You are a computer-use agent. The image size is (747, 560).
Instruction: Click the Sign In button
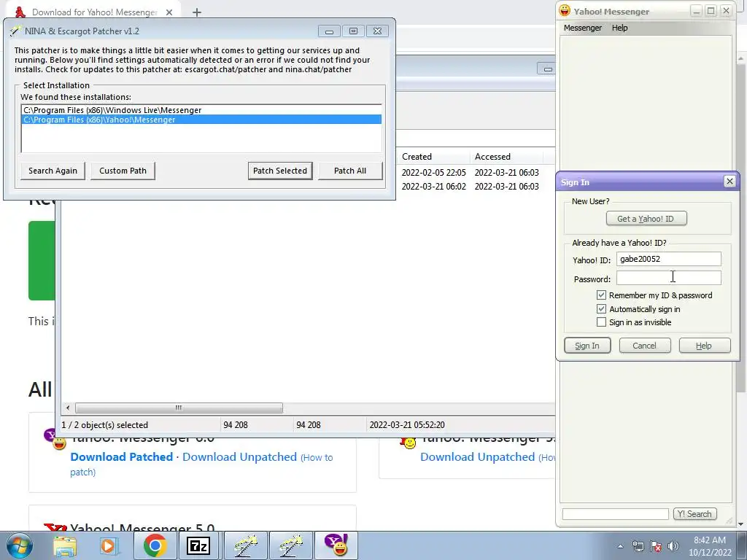(587, 346)
